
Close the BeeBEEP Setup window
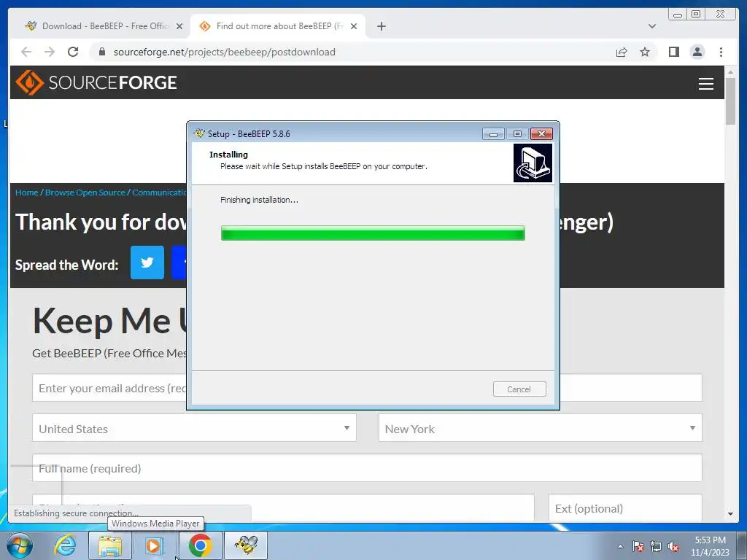tap(542, 134)
